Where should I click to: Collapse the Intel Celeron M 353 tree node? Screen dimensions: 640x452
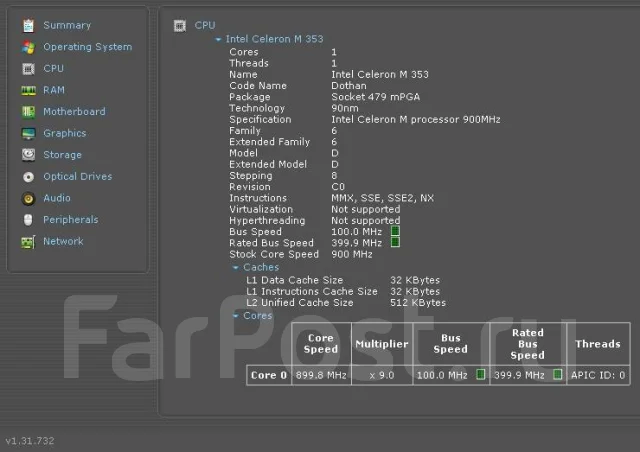[x=218, y=39]
